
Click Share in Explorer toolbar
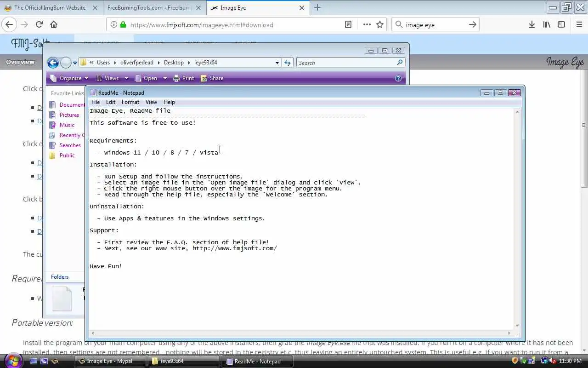(x=212, y=78)
